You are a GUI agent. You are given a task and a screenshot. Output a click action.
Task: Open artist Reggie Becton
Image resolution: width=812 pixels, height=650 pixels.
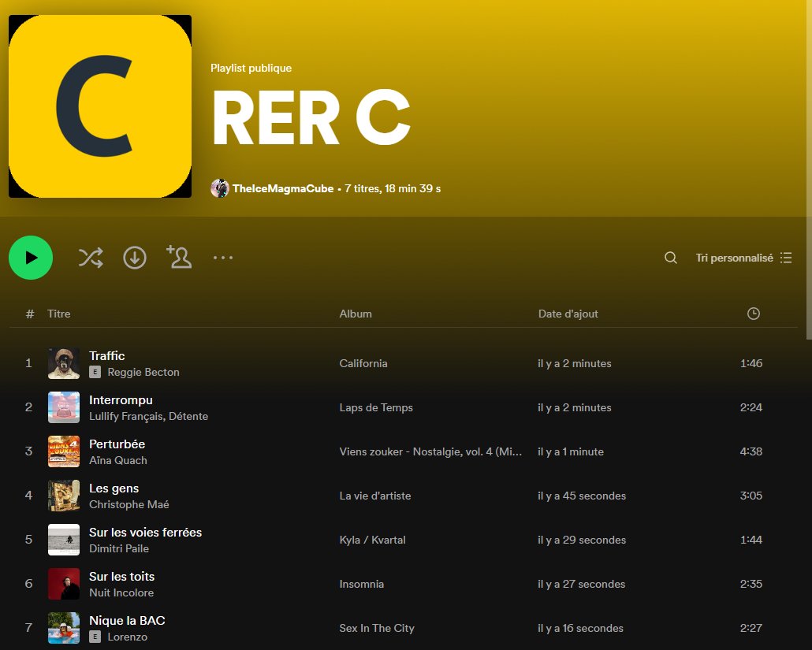coord(143,372)
